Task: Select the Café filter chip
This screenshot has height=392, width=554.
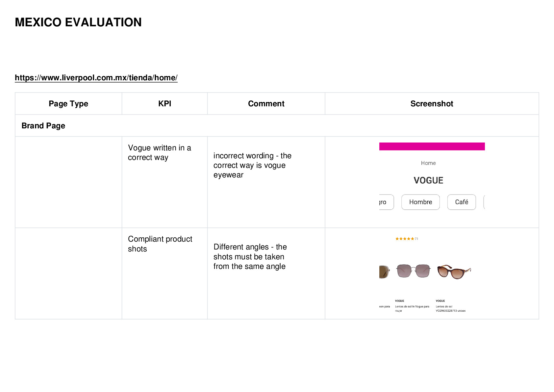Action: point(462,202)
